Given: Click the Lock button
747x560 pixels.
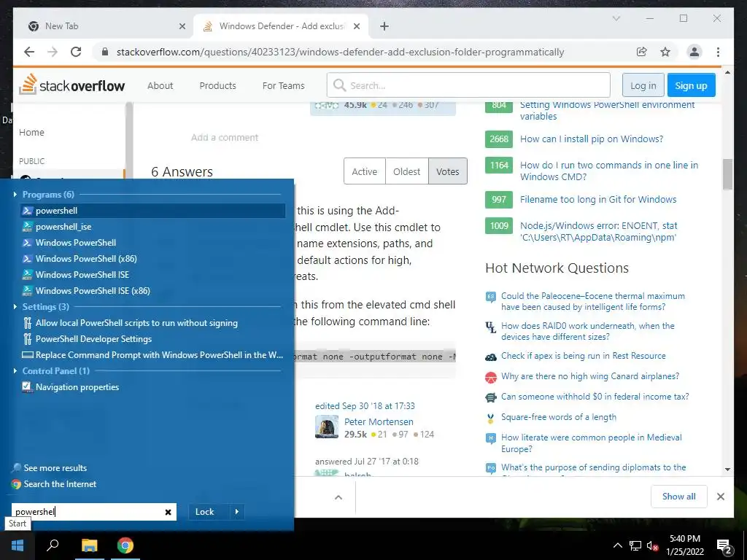Looking at the screenshot, I should 204,512.
